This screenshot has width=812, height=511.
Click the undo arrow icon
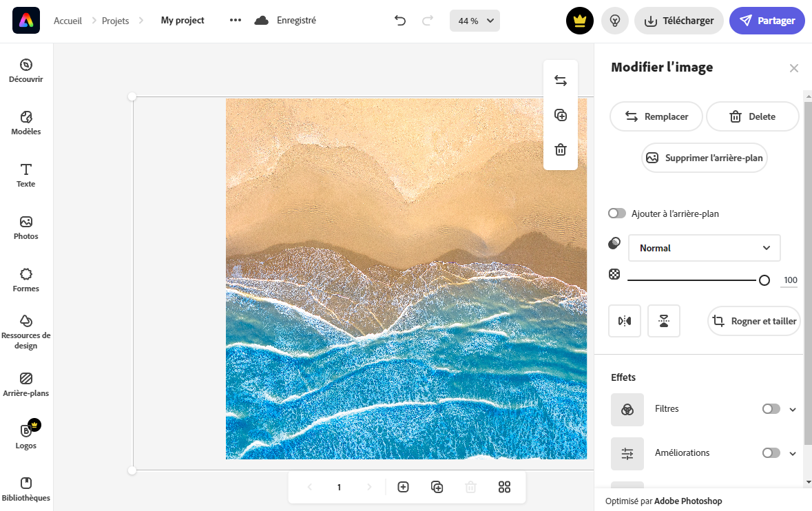point(400,21)
